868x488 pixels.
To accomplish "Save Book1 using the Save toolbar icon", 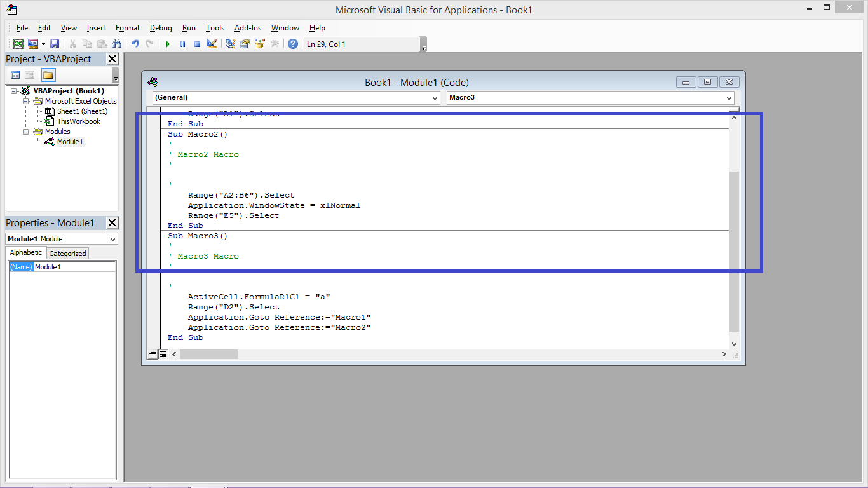I will click(x=56, y=43).
